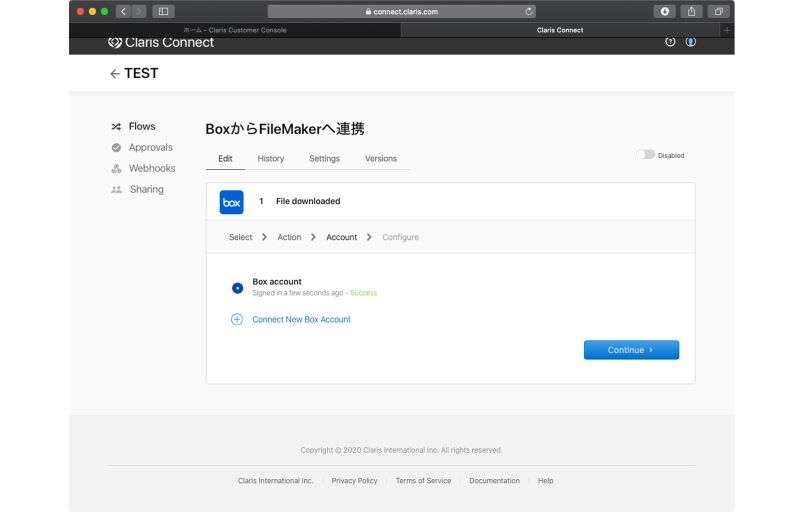Click the Webhooks icon in sidebar
This screenshot has height=512, width=800.
click(116, 168)
